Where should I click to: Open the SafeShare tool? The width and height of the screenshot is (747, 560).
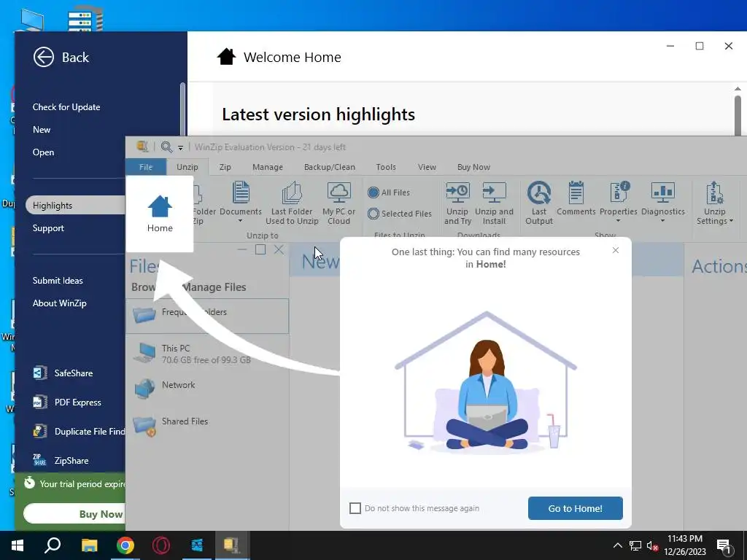[63, 373]
